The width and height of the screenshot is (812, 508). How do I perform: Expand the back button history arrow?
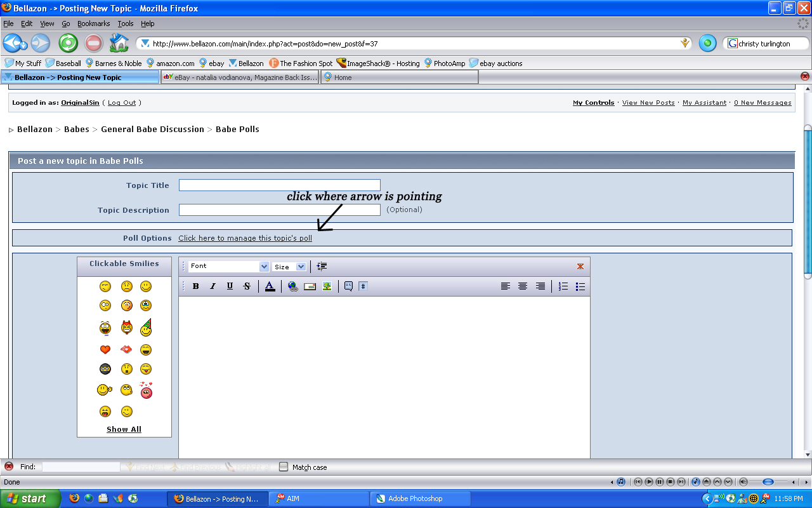23,46
